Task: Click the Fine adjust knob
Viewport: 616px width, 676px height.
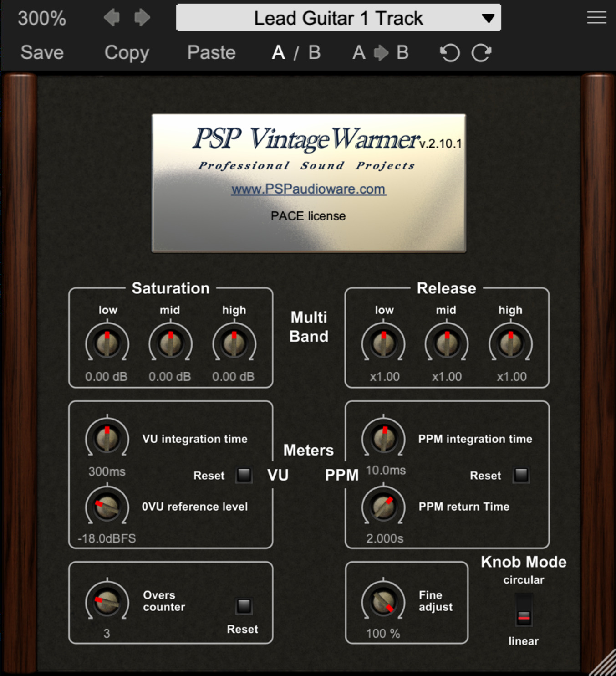Action: (x=383, y=602)
